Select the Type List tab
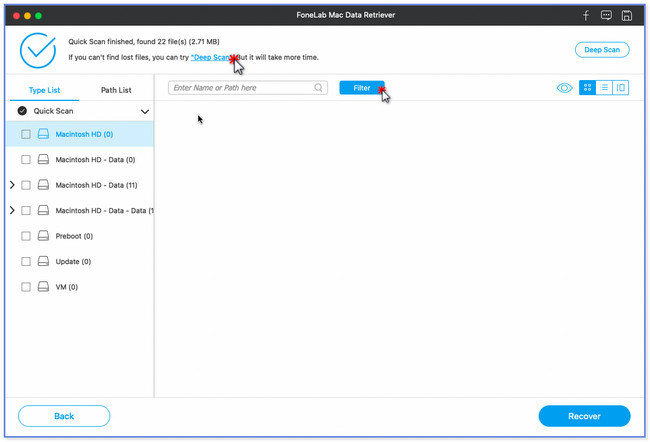The width and height of the screenshot is (650, 442). point(44,90)
